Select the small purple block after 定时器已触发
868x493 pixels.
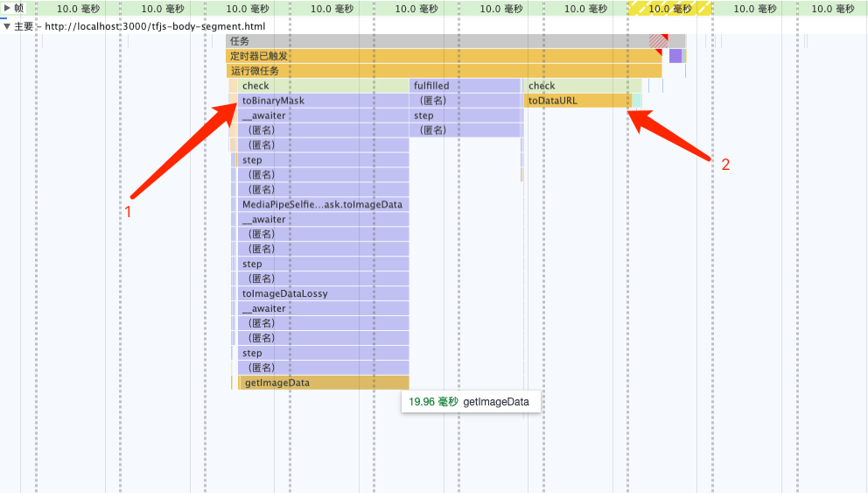pos(675,56)
